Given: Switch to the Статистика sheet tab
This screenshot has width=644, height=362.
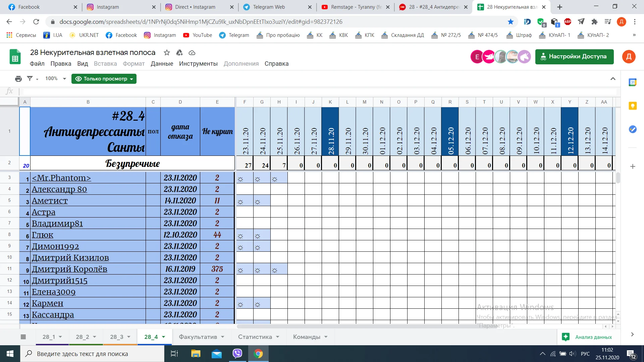Looking at the screenshot, I should pyautogui.click(x=255, y=337).
